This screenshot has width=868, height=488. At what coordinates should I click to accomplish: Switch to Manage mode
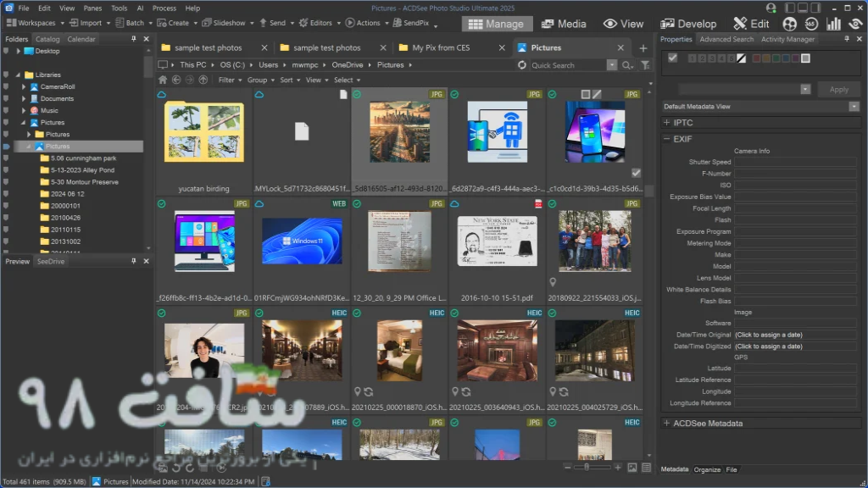[x=497, y=24]
